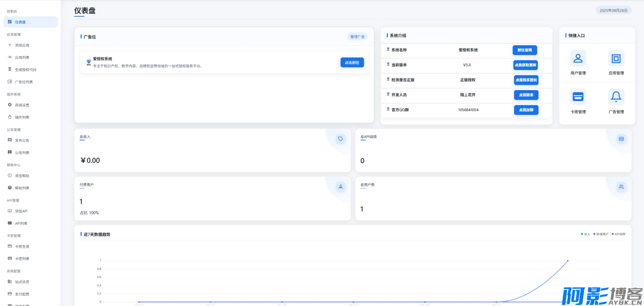Viewport: 644px width, 306px height.
Task: Click the 点我加群 button
Action: (526, 110)
